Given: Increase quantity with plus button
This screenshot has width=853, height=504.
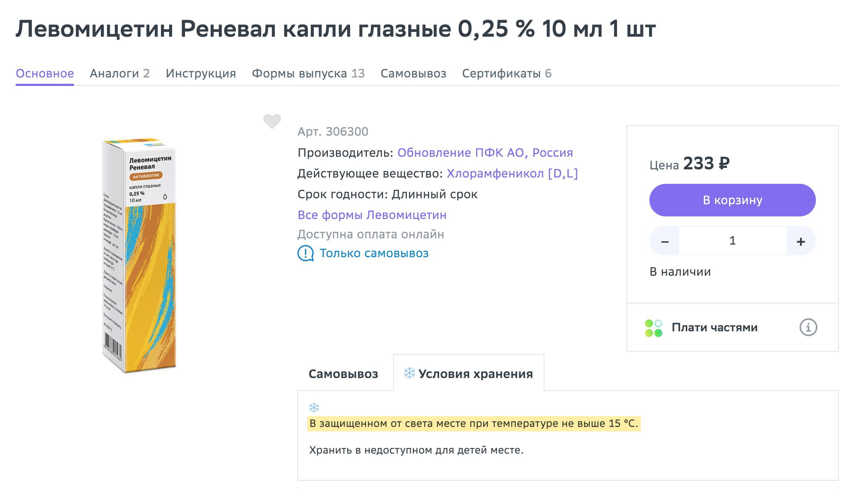Looking at the screenshot, I should click(801, 241).
